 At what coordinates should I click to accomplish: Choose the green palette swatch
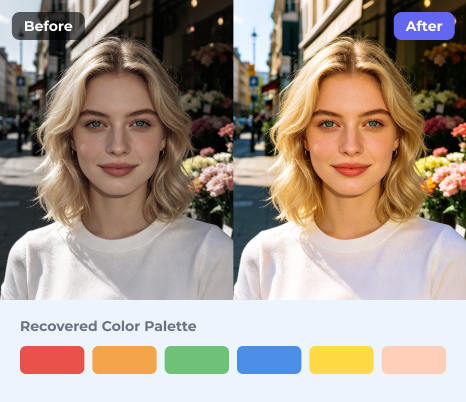click(197, 360)
